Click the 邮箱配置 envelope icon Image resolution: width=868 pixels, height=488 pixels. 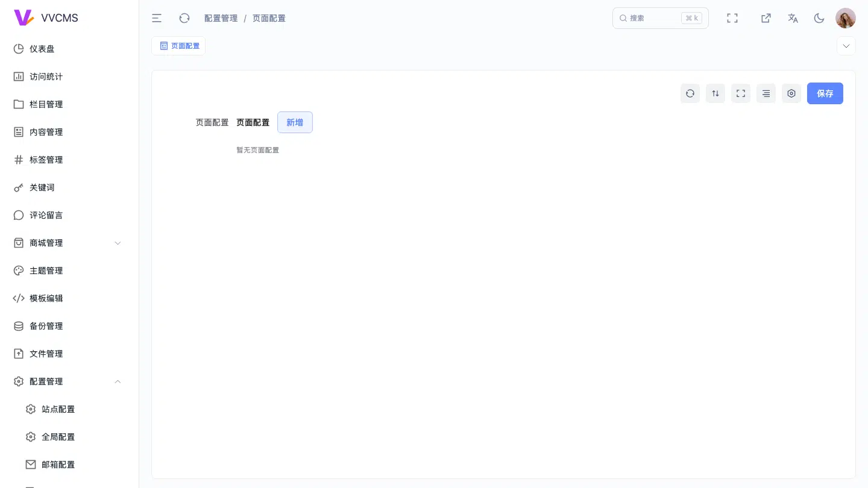click(x=31, y=465)
